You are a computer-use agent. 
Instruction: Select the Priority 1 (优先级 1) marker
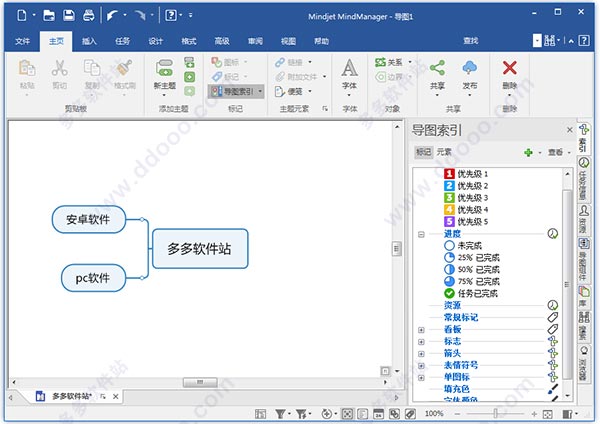(466, 174)
